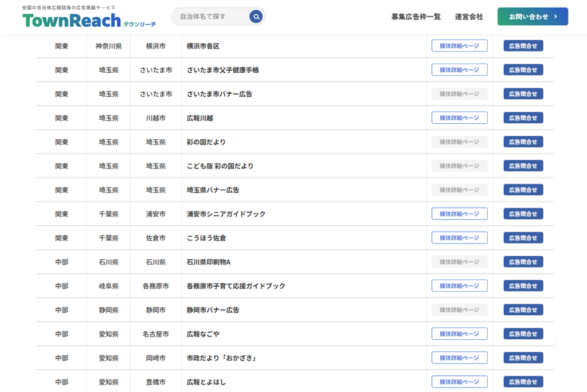The height and width of the screenshot is (392, 587).
Task: Open the 募集広告枠一覧 menu item
Action: (416, 17)
